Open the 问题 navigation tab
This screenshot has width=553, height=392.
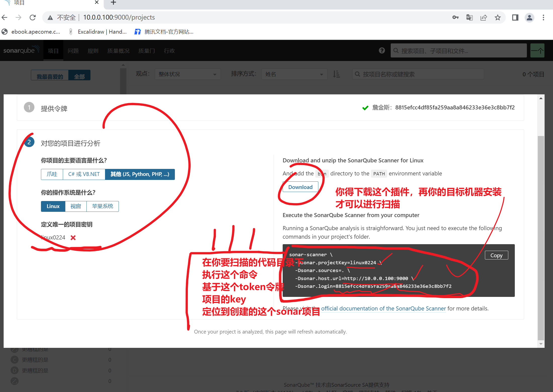pyautogui.click(x=73, y=51)
